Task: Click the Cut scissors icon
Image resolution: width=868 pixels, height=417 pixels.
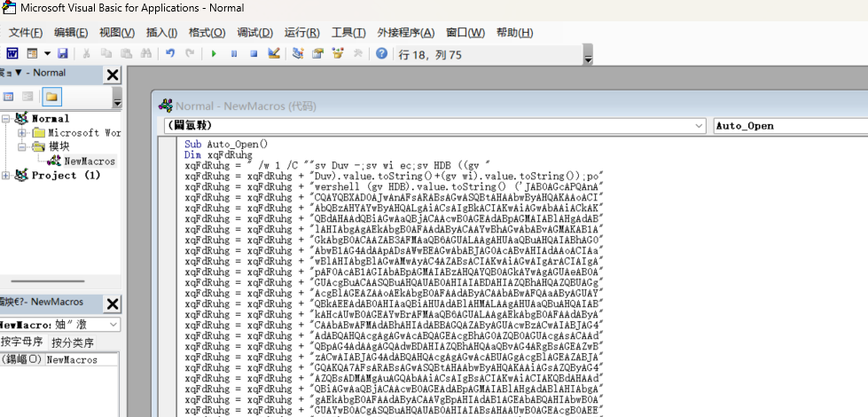Action: click(x=86, y=54)
